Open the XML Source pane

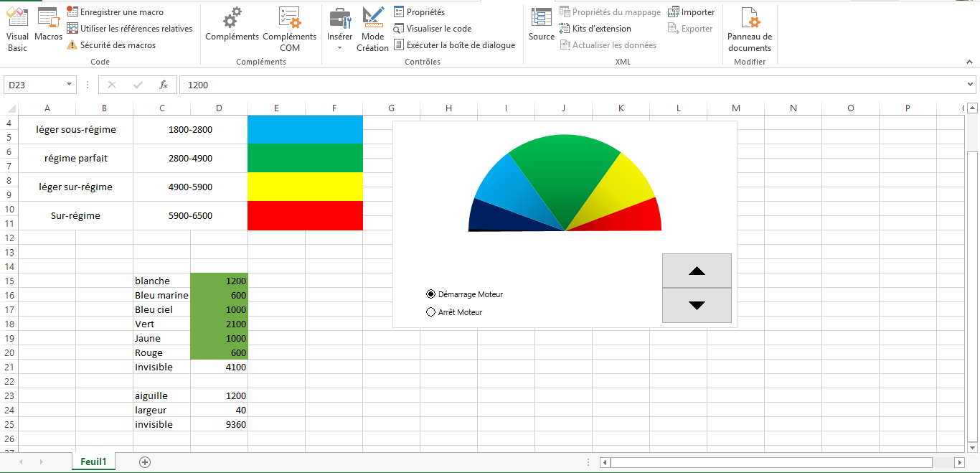(x=542, y=25)
